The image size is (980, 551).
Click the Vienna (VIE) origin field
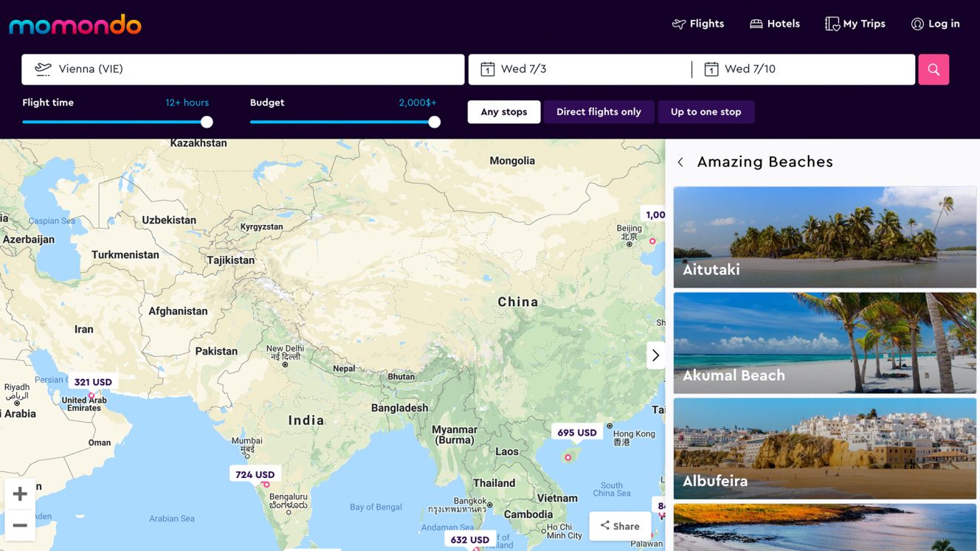coord(243,69)
